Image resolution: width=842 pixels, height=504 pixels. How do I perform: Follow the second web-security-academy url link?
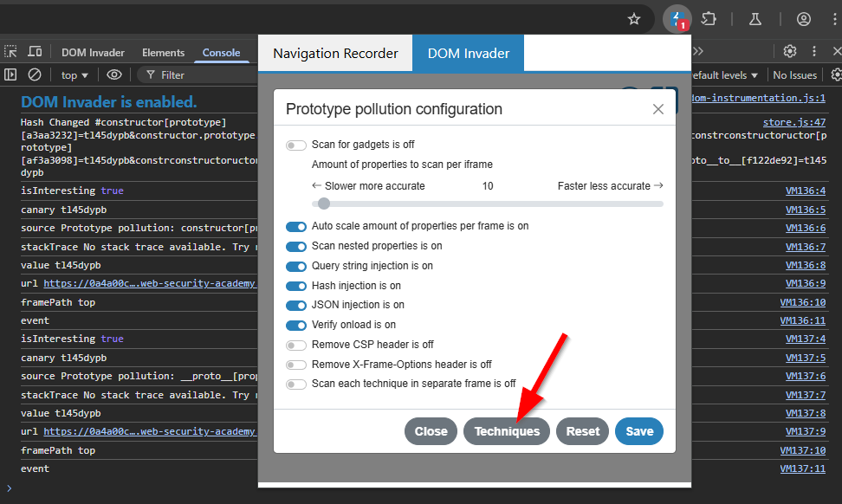pos(150,431)
